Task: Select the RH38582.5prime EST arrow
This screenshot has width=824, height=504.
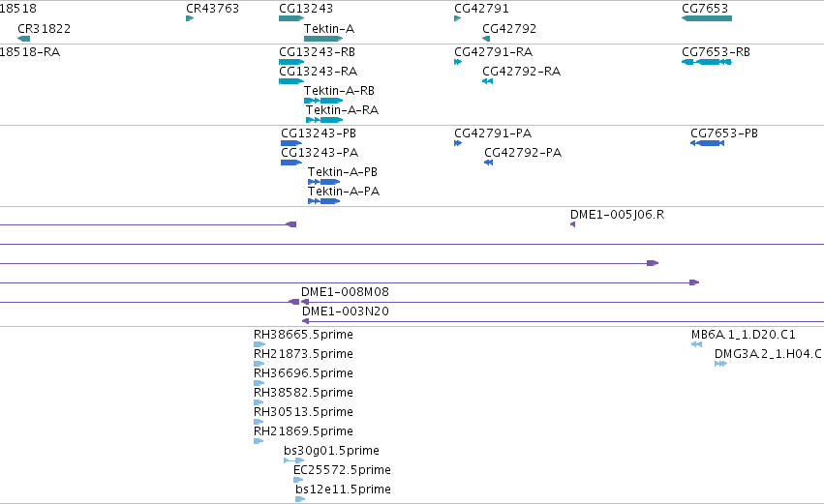Action: pos(259,402)
